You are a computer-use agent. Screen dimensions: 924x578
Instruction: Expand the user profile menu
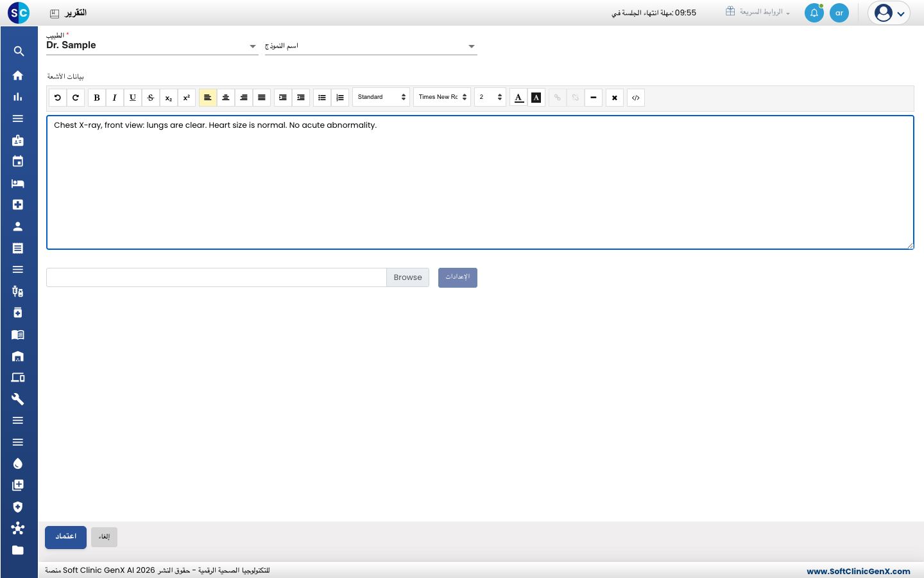click(889, 13)
